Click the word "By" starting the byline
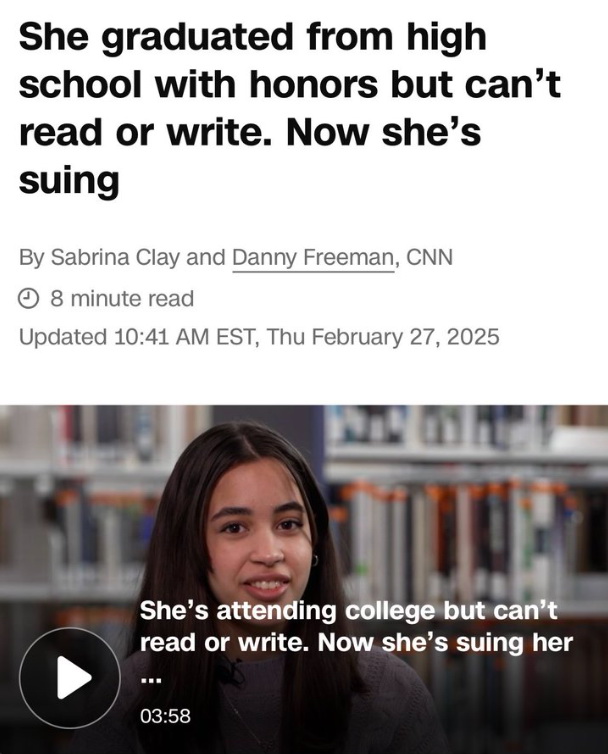The width and height of the screenshot is (608, 754). coord(31,258)
